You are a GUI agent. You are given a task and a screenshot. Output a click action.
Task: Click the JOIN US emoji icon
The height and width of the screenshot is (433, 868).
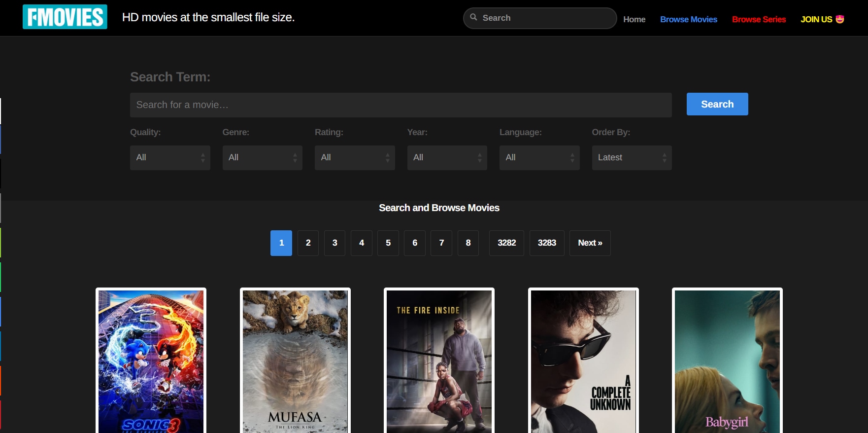pos(840,19)
